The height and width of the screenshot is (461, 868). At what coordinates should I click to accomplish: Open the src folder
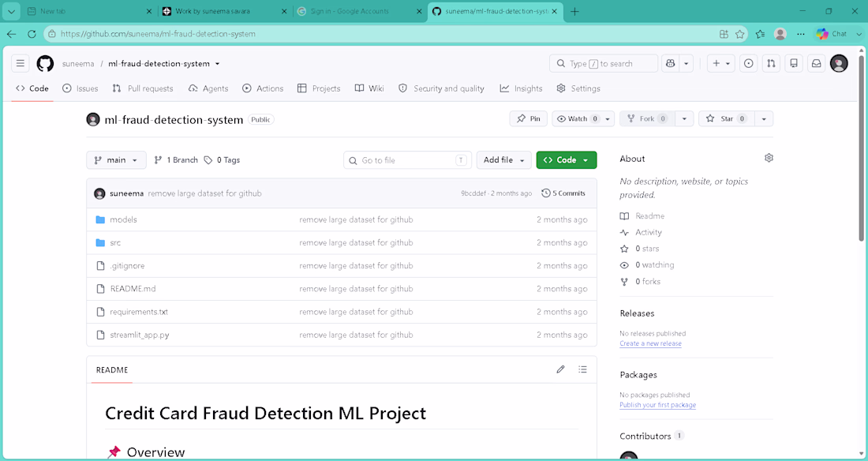115,242
